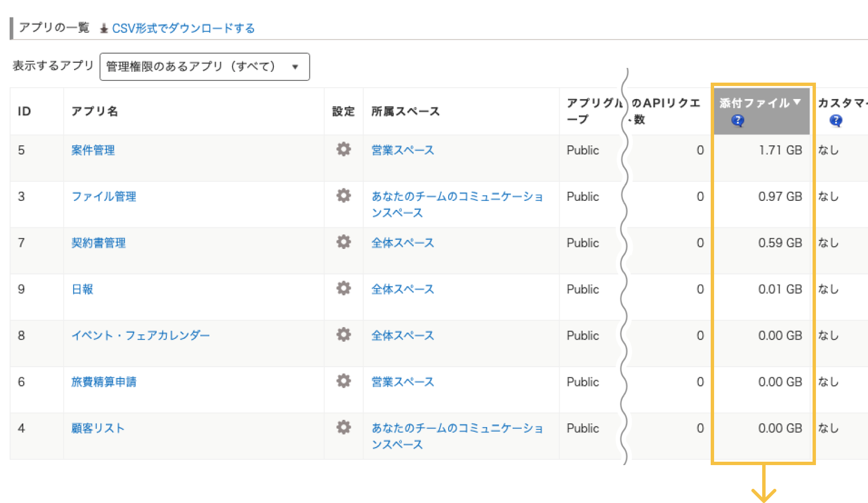
Task: Open settings gear for 日報 app
Action: point(343,288)
